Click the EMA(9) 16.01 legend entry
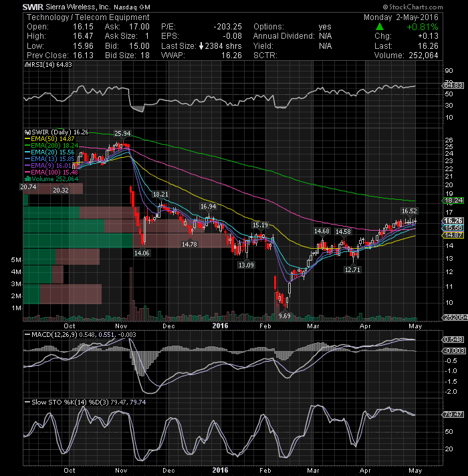468x476 pixels. coord(47,165)
